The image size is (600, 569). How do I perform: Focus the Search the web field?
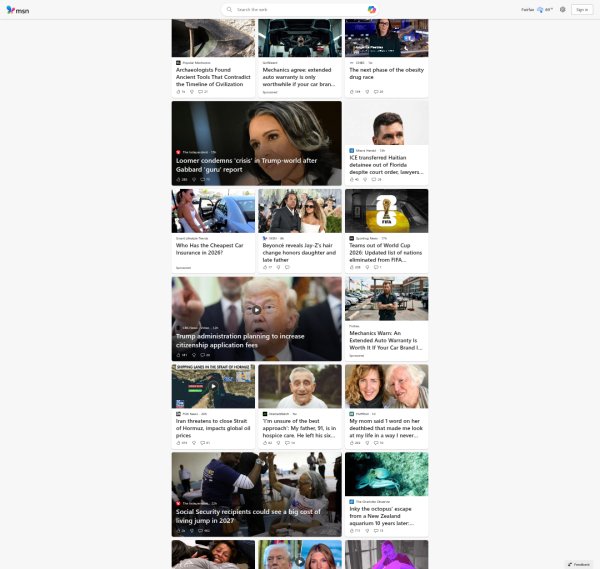click(300, 10)
